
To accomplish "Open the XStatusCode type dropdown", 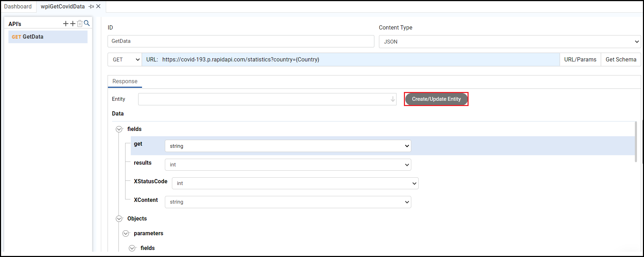I will click(x=295, y=183).
